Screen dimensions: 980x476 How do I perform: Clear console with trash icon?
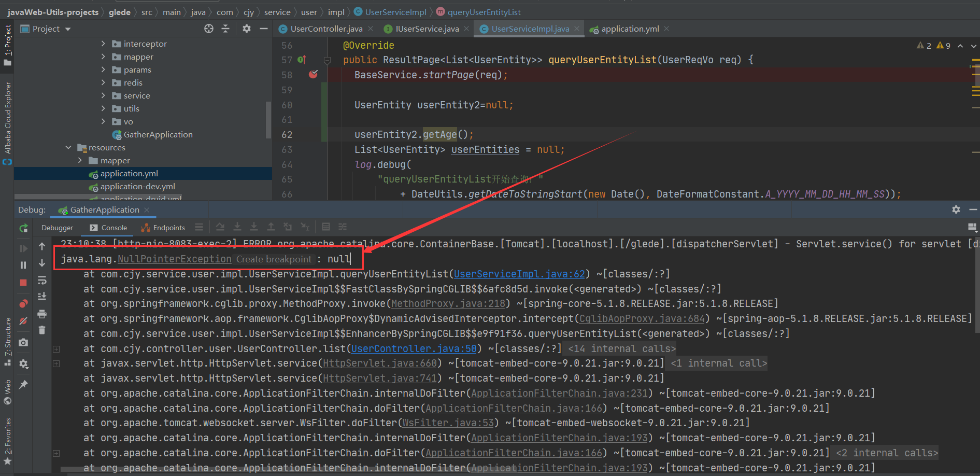pos(42,330)
